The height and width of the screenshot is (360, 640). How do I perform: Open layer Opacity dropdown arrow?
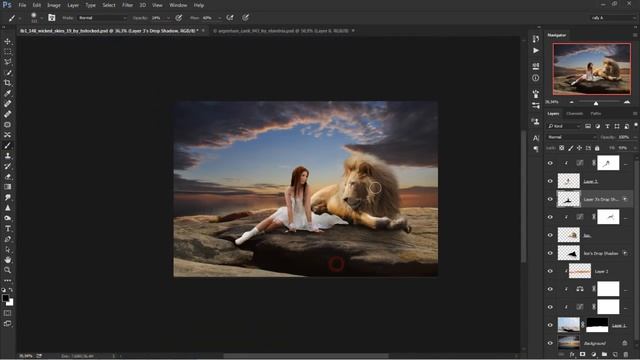click(635, 137)
